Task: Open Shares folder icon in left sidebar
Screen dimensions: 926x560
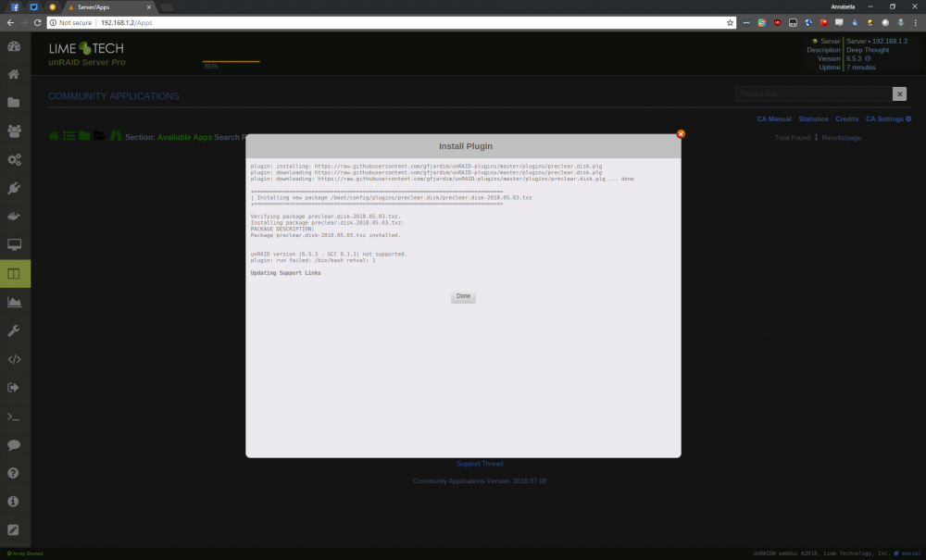Action: click(14, 103)
